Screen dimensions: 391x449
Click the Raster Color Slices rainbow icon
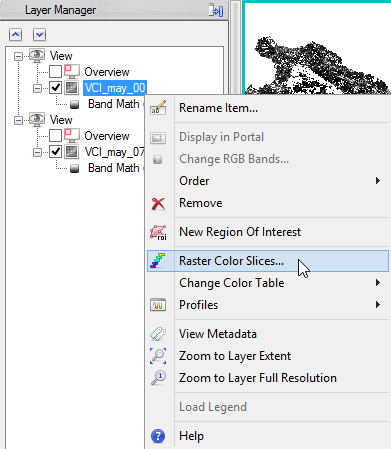coord(158,261)
